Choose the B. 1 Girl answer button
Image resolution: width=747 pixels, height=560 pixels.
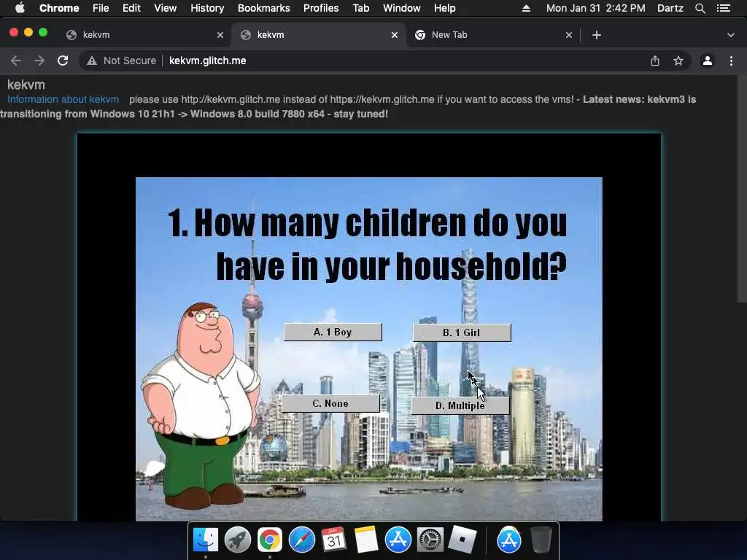pos(462,332)
